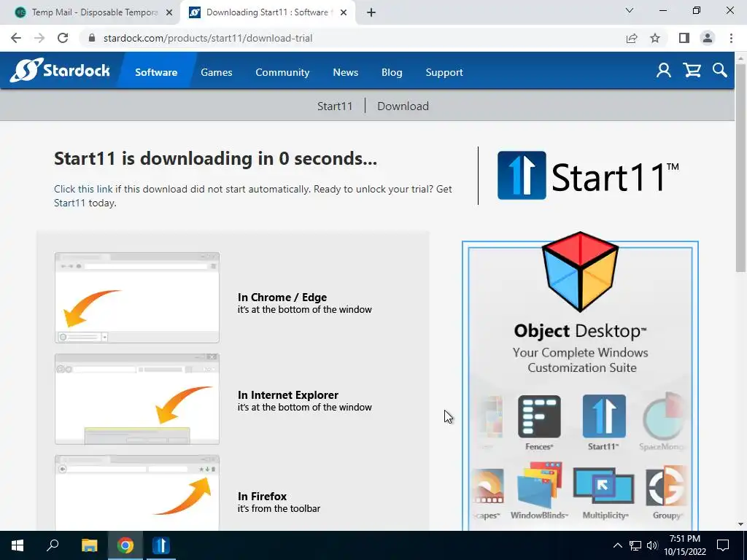Close the Temp Mail tab
The width and height of the screenshot is (747, 560).
[x=169, y=13]
